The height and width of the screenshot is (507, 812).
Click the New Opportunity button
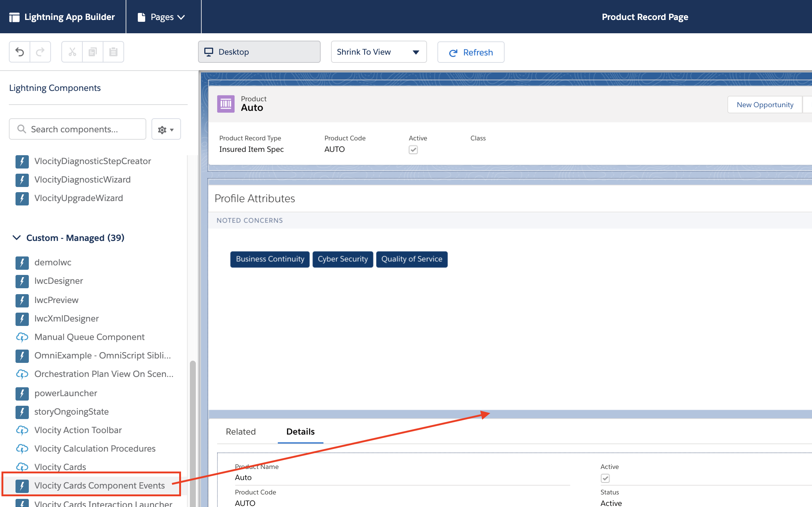click(x=765, y=105)
